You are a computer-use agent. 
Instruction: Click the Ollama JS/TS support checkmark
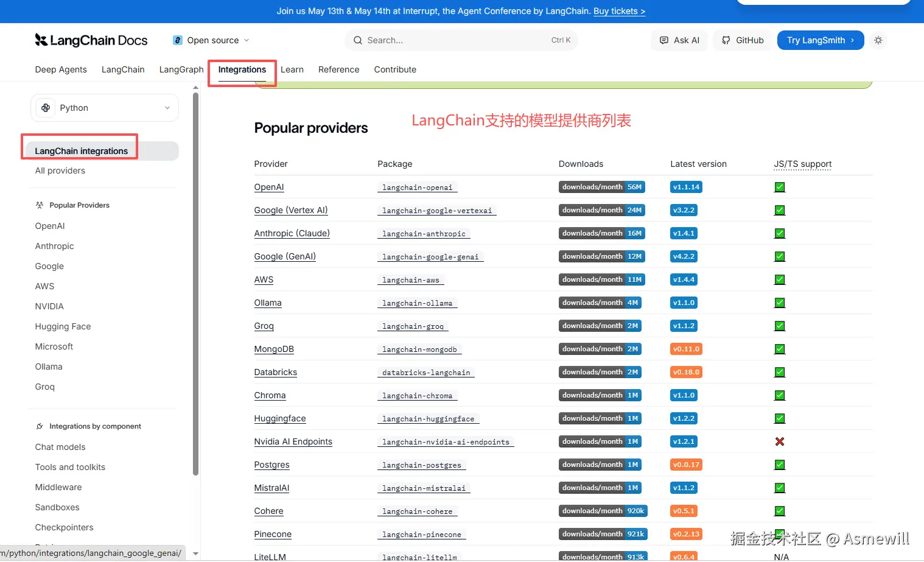point(780,303)
